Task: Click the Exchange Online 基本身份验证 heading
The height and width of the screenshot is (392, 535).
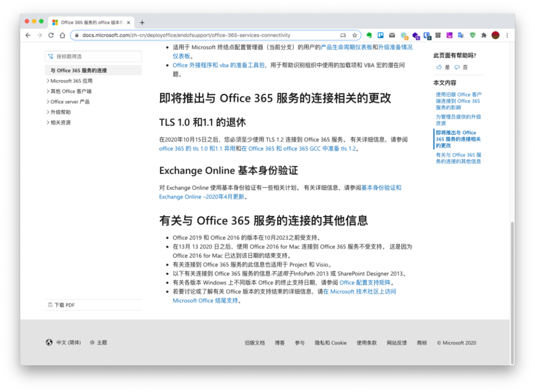Action: [x=228, y=170]
